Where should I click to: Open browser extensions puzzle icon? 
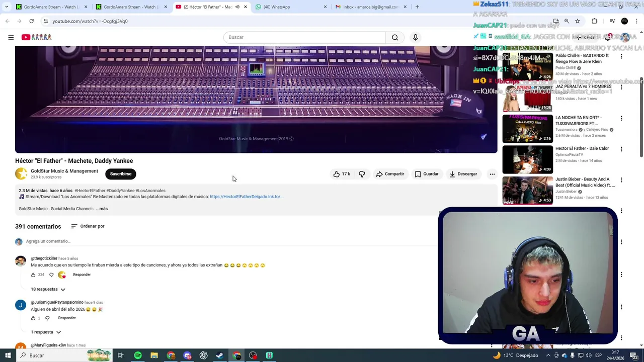tap(595, 21)
